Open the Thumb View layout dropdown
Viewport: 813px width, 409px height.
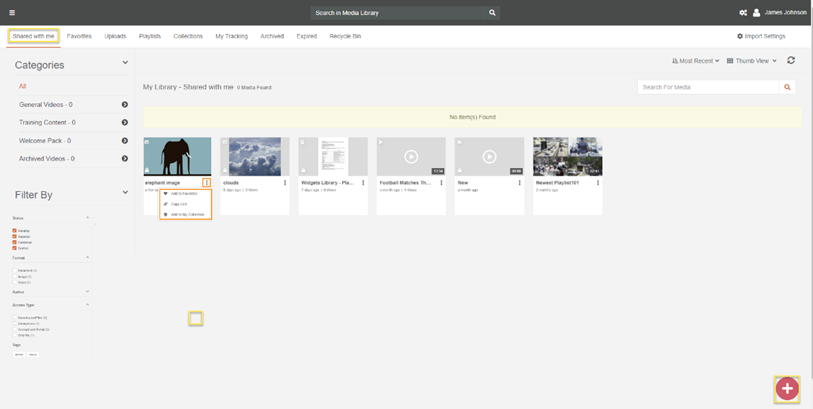coord(751,61)
